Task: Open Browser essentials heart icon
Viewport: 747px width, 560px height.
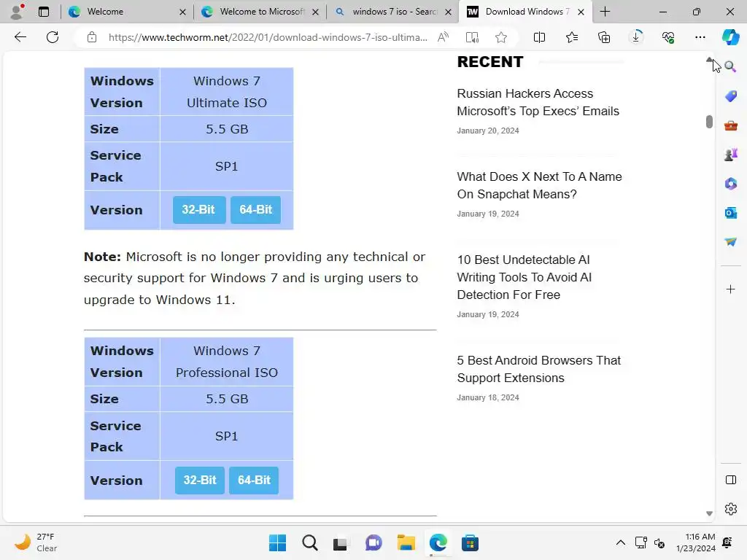Action: pos(668,37)
